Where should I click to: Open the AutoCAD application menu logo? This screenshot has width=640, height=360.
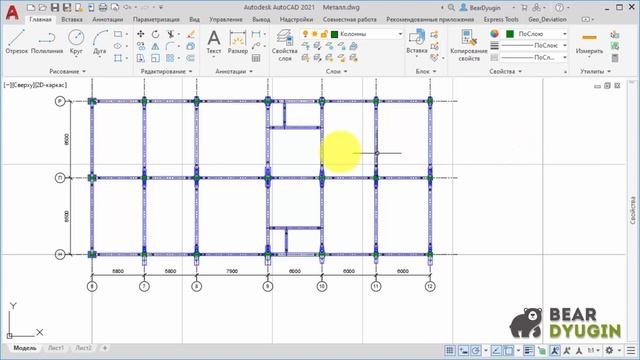tap(12, 12)
